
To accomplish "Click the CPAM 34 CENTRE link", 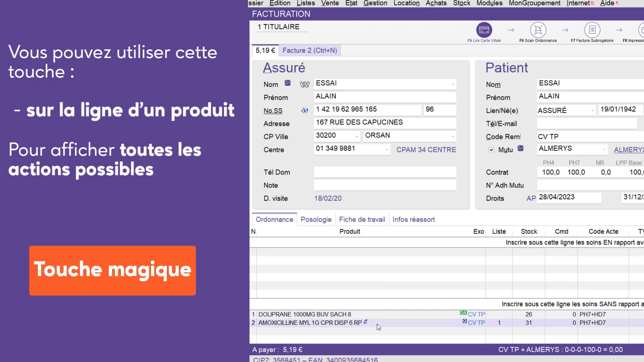I will [x=426, y=150].
